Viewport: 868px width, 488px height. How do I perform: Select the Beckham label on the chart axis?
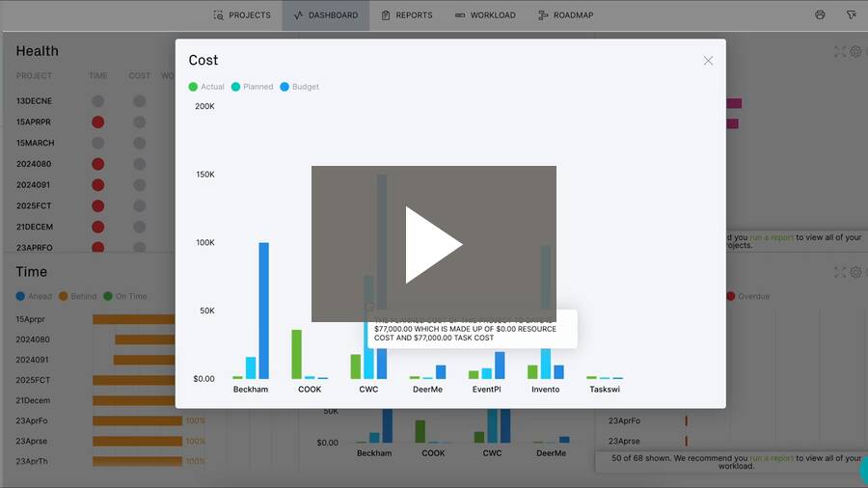click(x=251, y=390)
